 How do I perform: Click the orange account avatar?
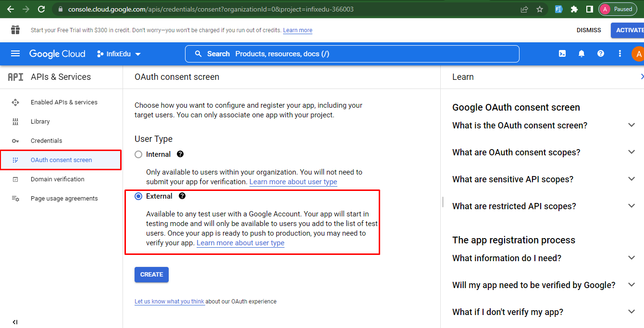pos(638,54)
